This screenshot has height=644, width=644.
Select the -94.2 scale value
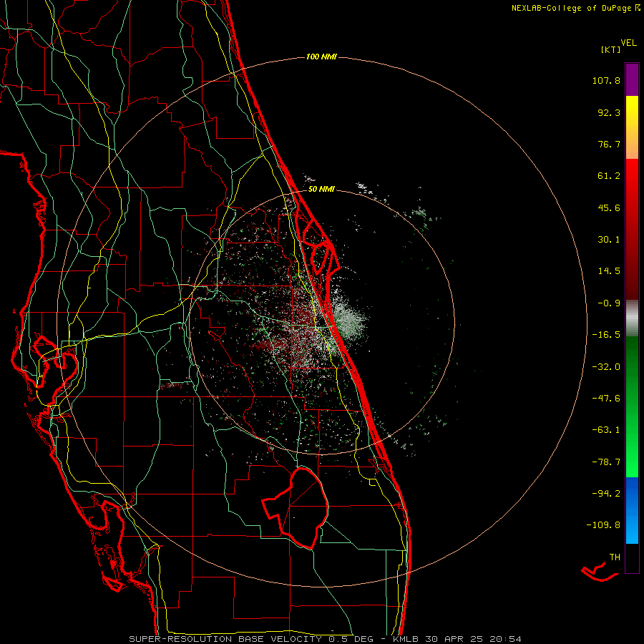[606, 493]
